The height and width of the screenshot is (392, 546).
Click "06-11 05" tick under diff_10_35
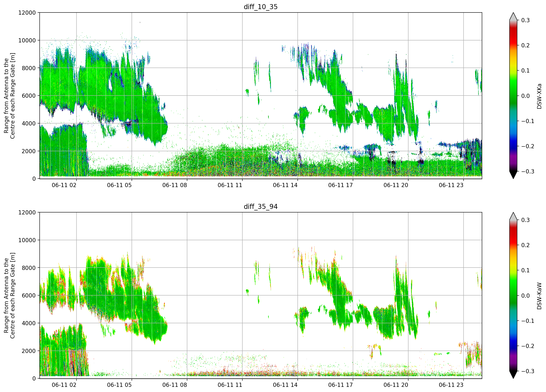pyautogui.click(x=120, y=185)
